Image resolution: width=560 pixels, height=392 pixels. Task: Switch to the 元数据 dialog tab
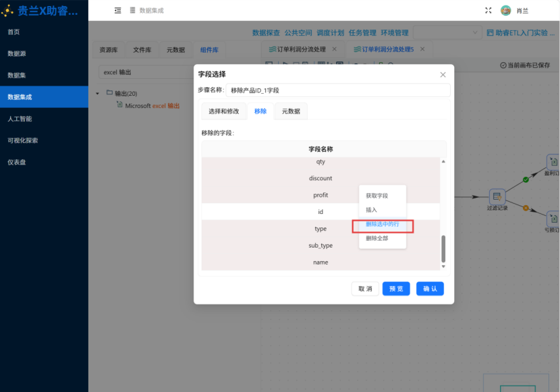[x=291, y=111]
